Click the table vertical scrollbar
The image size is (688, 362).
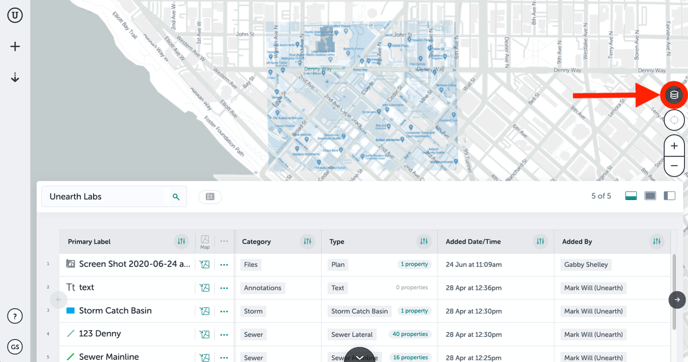674,292
